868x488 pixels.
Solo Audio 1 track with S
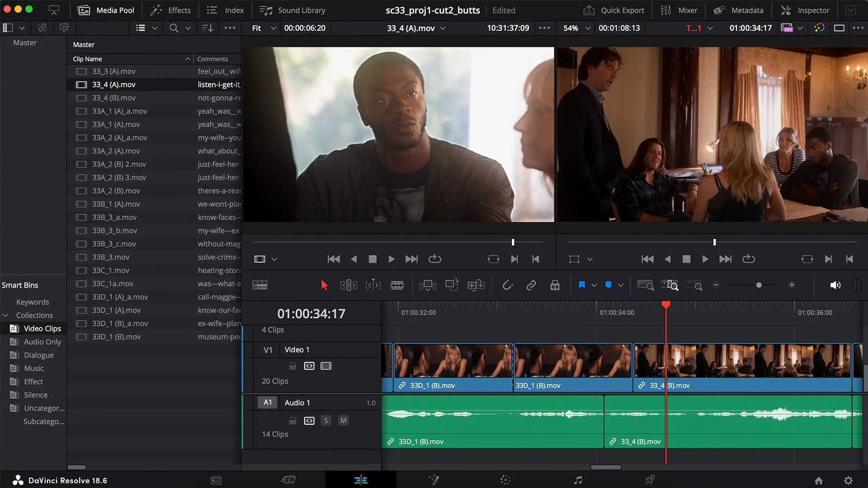click(x=325, y=421)
